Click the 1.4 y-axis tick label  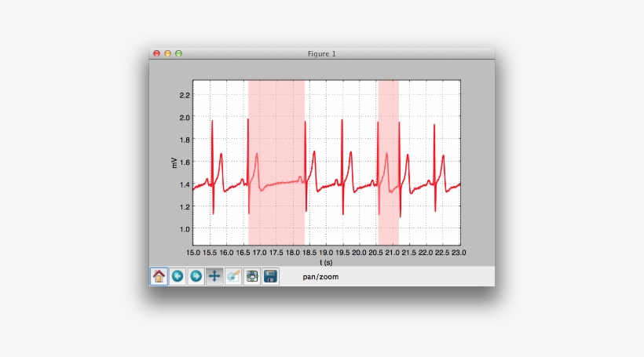click(185, 184)
